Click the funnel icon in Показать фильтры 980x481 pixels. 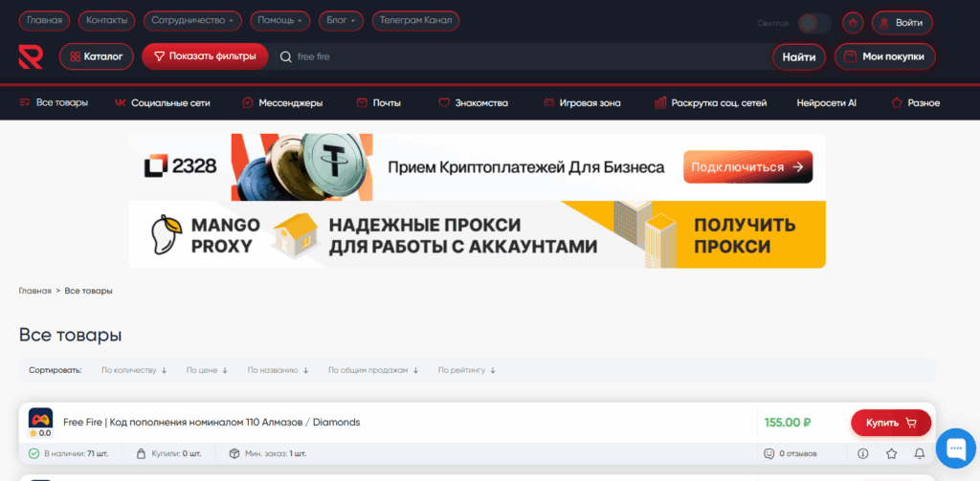pyautogui.click(x=160, y=56)
